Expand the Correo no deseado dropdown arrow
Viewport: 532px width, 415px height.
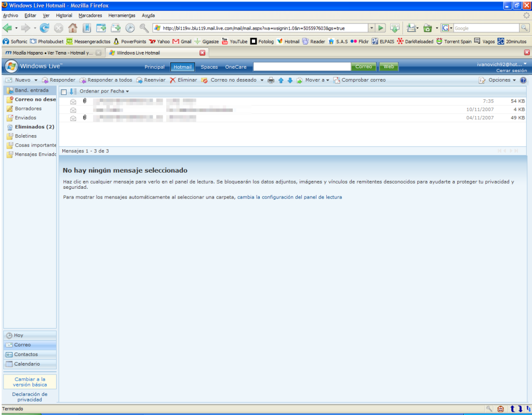[x=262, y=81]
